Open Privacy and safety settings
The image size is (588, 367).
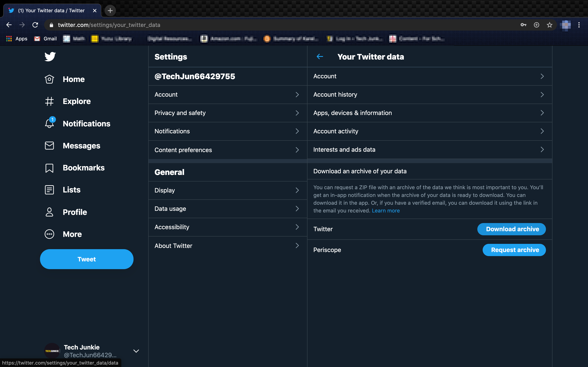coord(227,113)
